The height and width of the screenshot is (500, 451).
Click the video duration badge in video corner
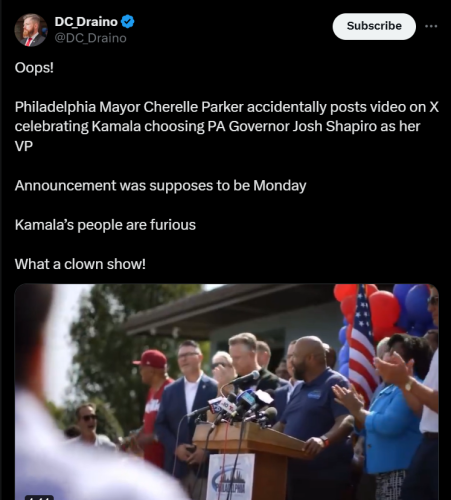tap(39, 498)
